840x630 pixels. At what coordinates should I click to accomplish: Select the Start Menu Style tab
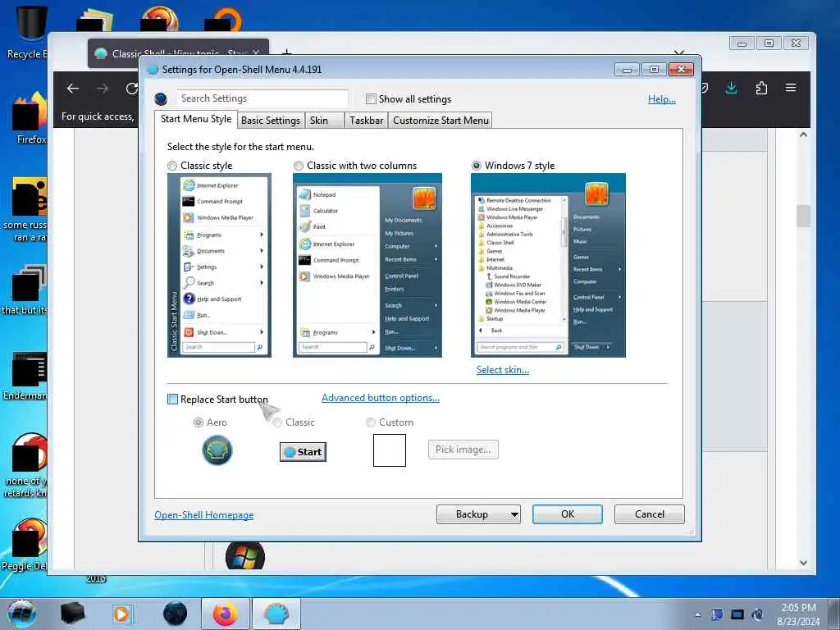(x=196, y=119)
